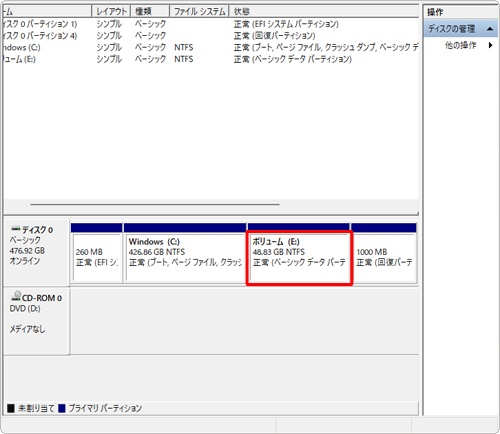Select the disk 0 partition 4 recovery row
This screenshot has height=434, width=500.
(x=211, y=36)
